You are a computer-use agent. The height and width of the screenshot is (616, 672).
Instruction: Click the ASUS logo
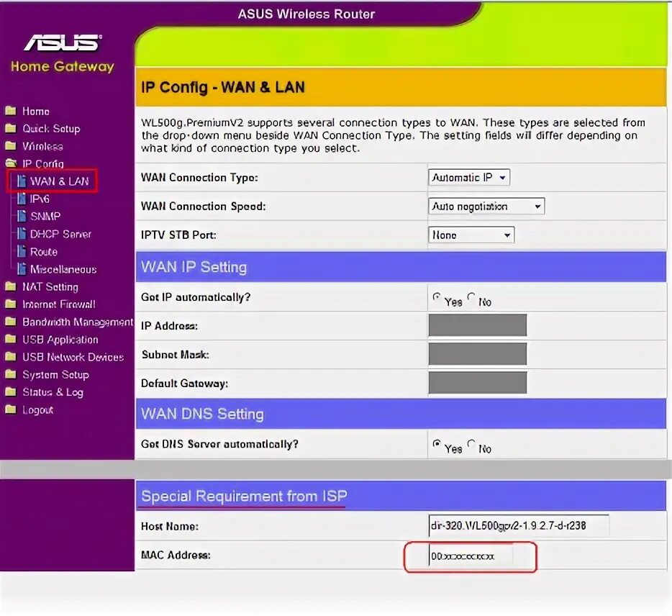tap(63, 43)
